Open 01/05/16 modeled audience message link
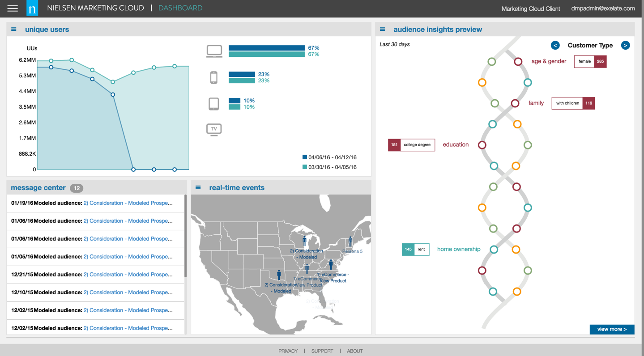The width and height of the screenshot is (644, 356). pyautogui.click(x=128, y=257)
